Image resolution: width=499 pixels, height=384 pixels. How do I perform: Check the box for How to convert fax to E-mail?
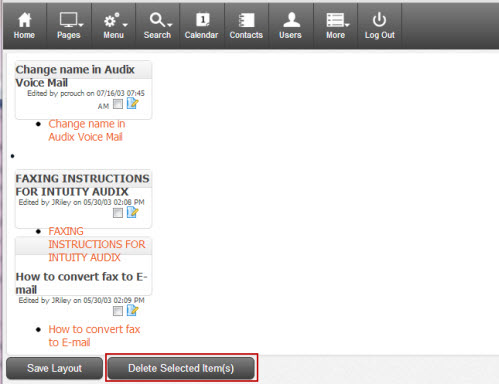(x=118, y=311)
